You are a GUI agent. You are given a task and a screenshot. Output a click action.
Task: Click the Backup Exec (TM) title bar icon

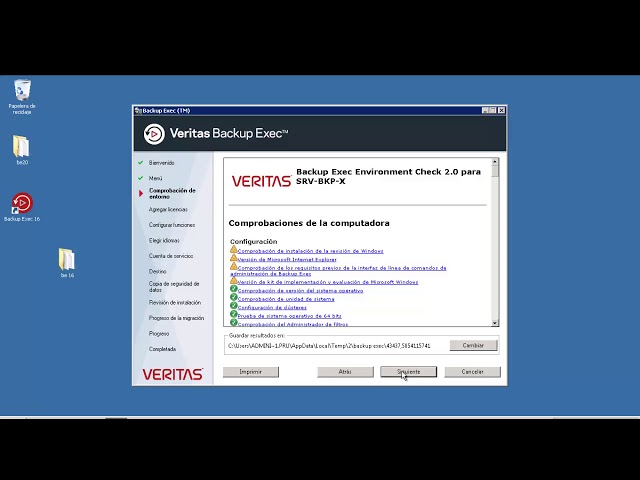coord(138,111)
